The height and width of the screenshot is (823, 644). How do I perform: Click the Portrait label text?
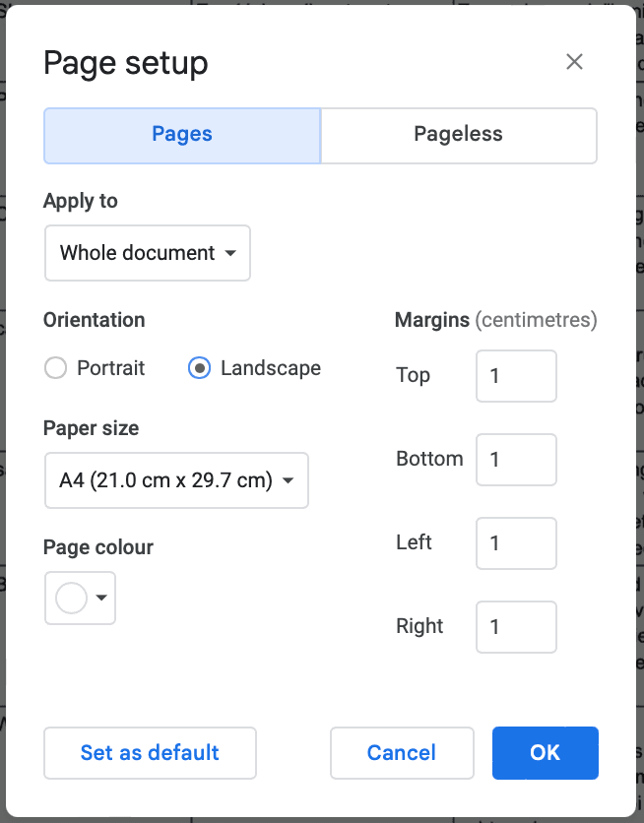click(x=110, y=368)
